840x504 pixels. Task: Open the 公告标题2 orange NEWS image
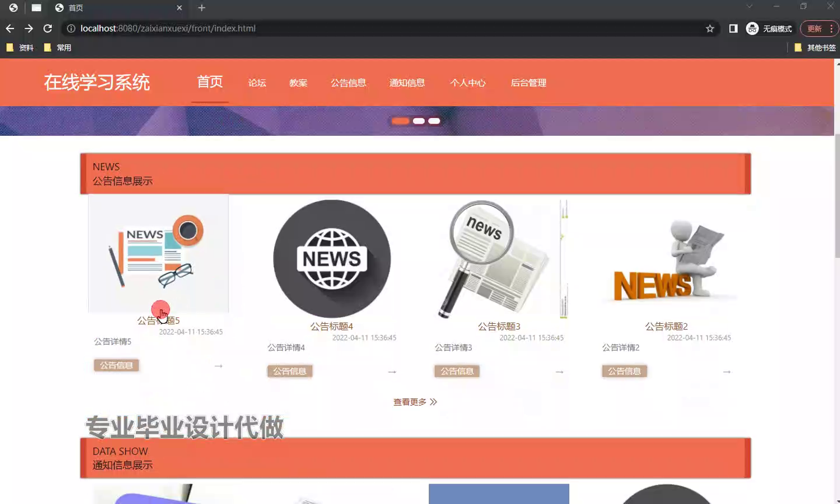[x=666, y=259]
